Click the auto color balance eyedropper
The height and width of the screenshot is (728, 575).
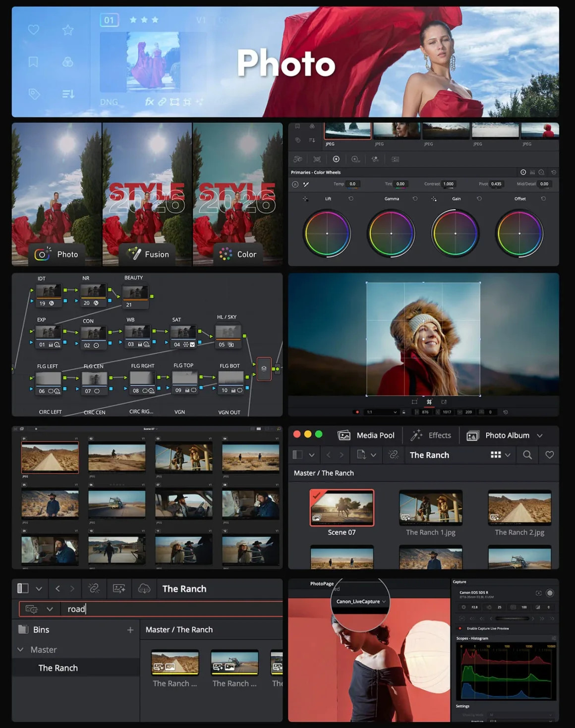pos(306,183)
